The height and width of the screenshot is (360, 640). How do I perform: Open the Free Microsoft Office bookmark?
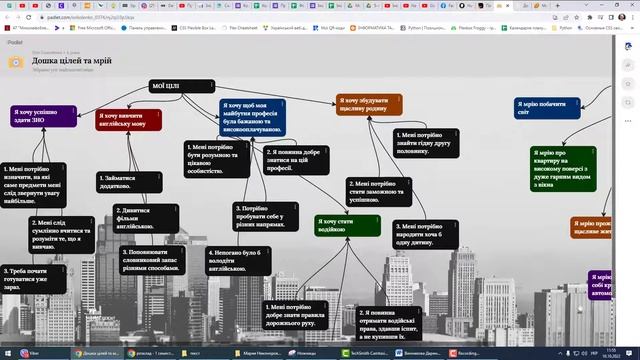(93, 28)
